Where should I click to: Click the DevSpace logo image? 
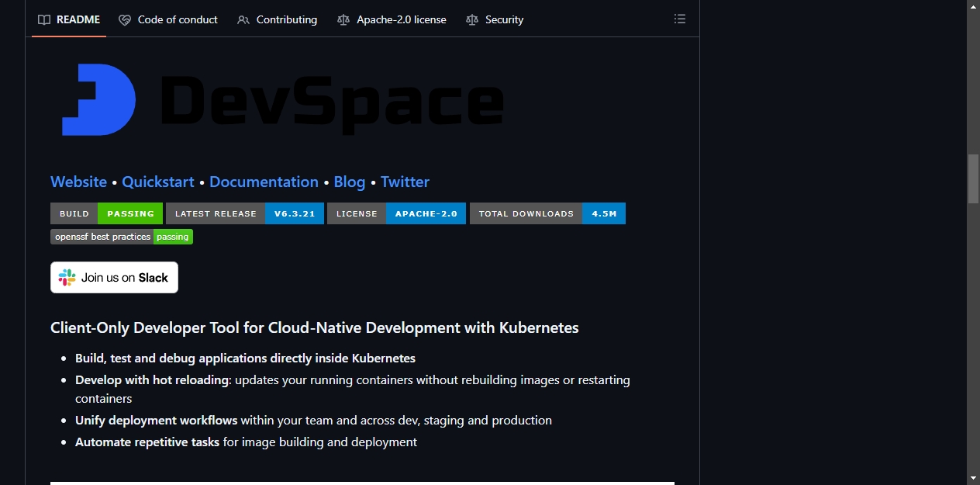282,100
